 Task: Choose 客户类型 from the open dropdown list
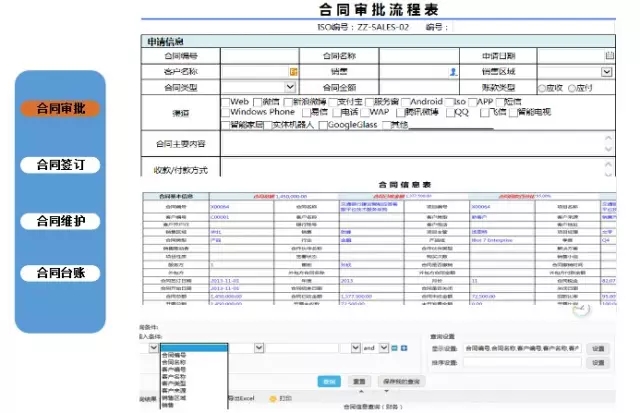tap(174, 384)
